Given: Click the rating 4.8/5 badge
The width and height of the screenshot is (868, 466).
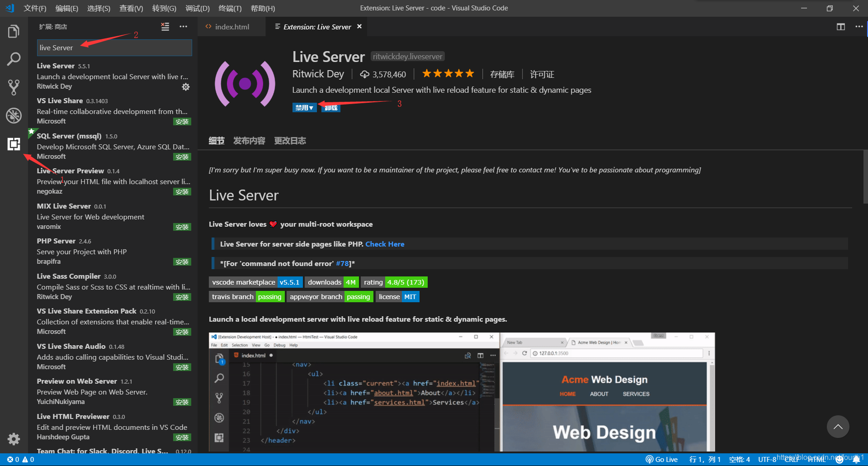Looking at the screenshot, I should pyautogui.click(x=394, y=282).
